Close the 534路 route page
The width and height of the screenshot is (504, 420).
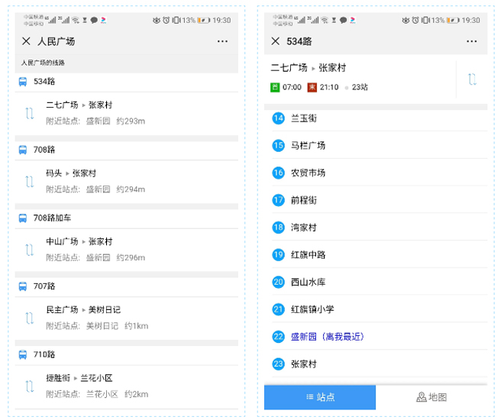click(x=275, y=41)
